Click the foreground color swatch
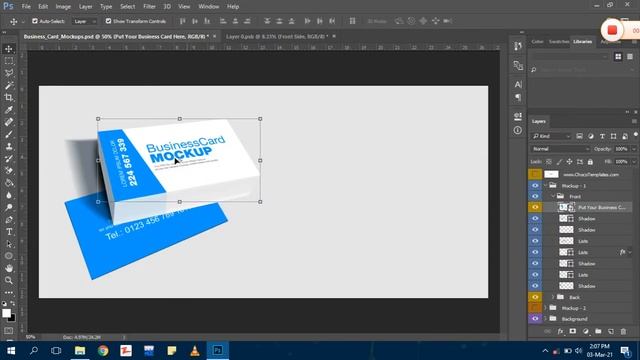The width and height of the screenshot is (640, 360). coord(6,313)
